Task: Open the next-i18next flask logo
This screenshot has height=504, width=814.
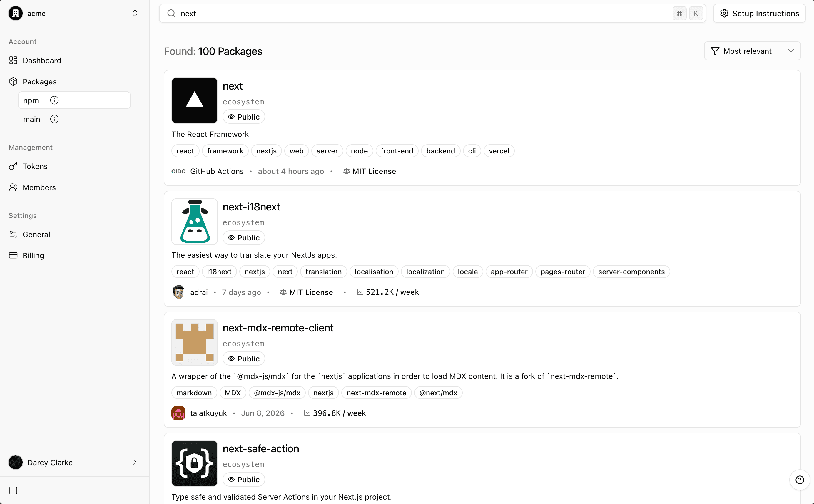Action: (194, 221)
